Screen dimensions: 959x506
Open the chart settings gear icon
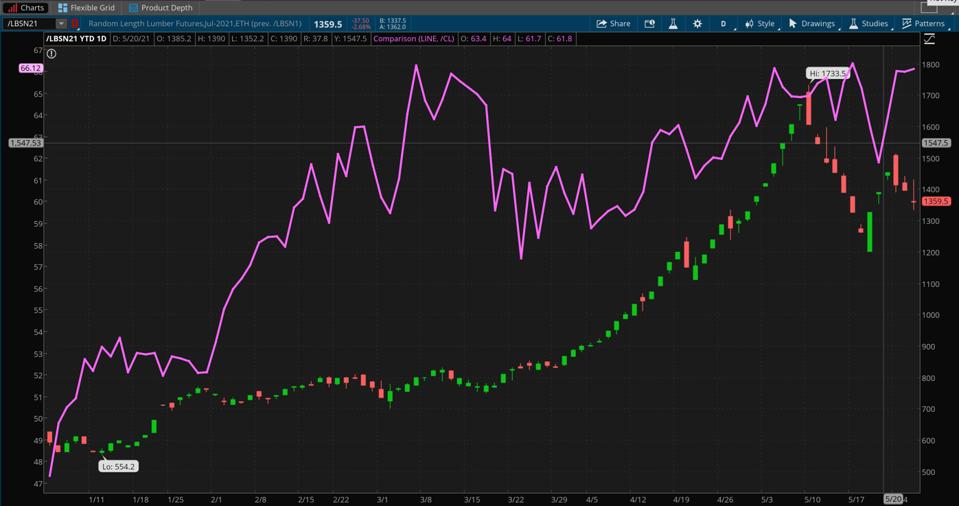click(x=697, y=23)
